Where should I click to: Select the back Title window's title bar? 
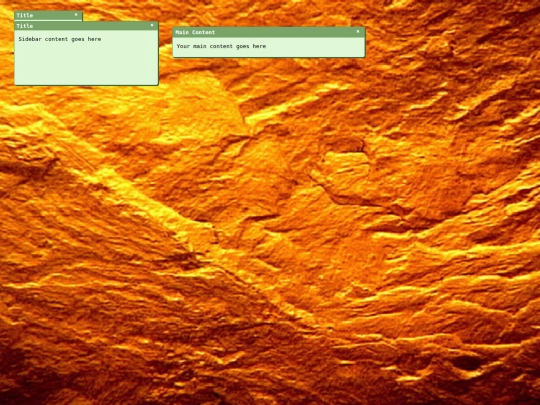click(48, 15)
